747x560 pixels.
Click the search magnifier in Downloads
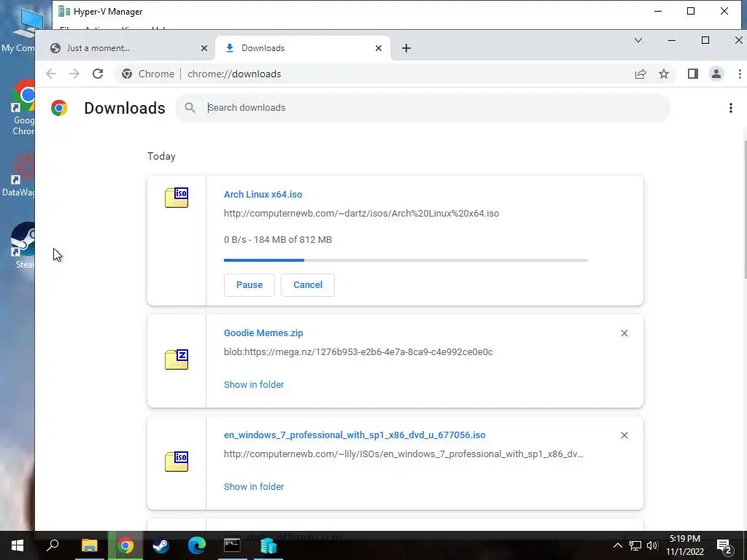[190, 108]
